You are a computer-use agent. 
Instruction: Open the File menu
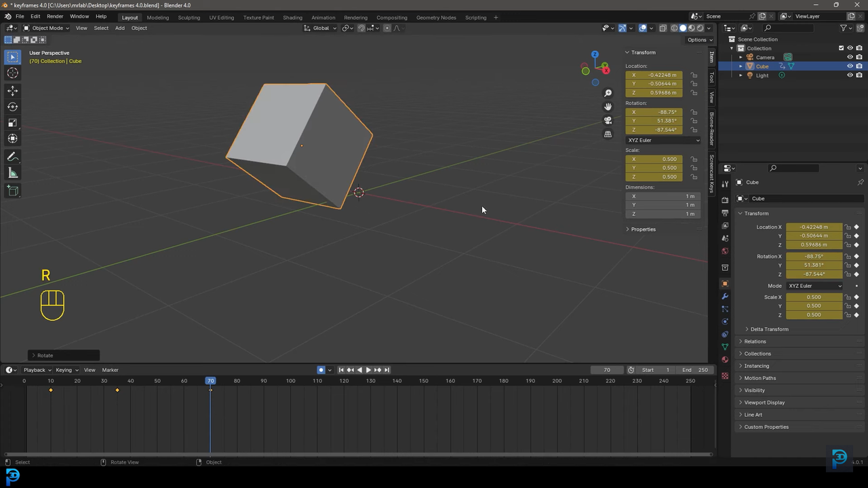(x=20, y=16)
